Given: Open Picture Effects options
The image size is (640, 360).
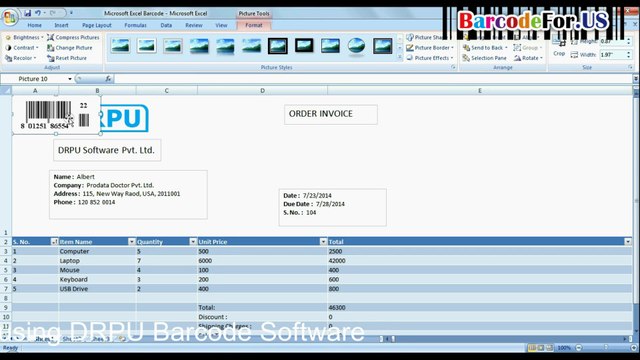Looking at the screenshot, I should click(430, 58).
